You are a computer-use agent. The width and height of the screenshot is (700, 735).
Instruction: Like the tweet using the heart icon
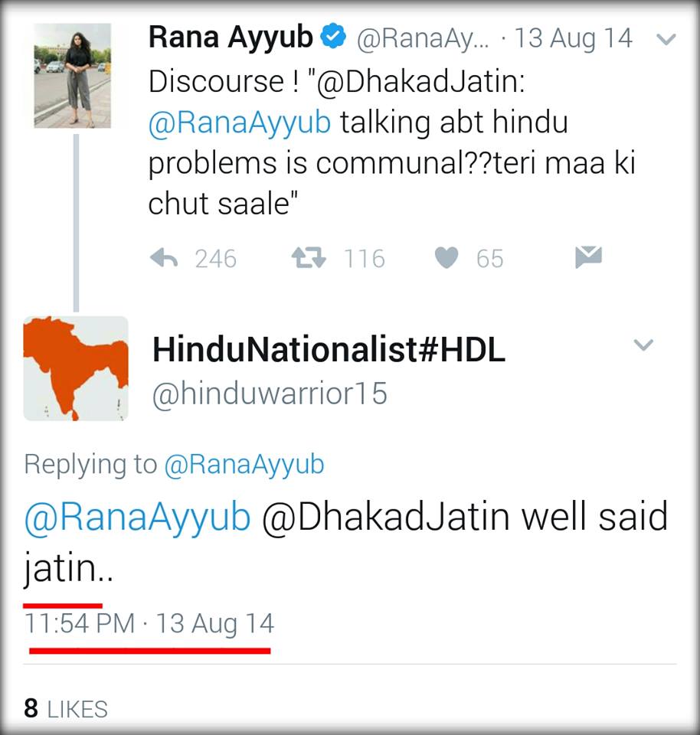click(446, 258)
